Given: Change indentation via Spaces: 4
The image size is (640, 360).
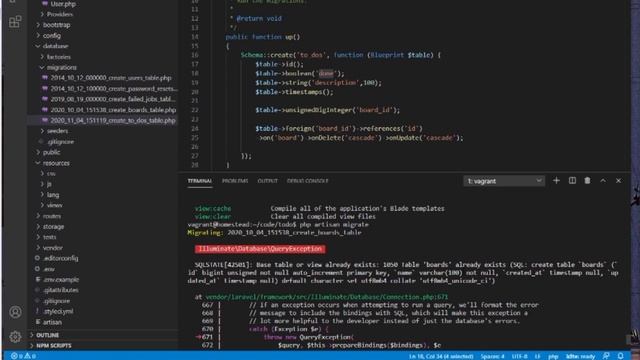Looking at the screenshot, I should tap(492, 356).
